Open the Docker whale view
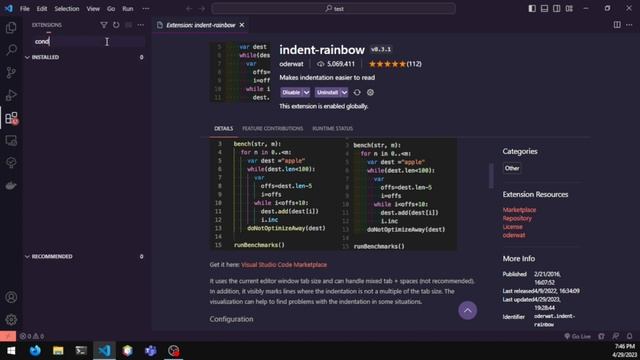 coord(11,185)
